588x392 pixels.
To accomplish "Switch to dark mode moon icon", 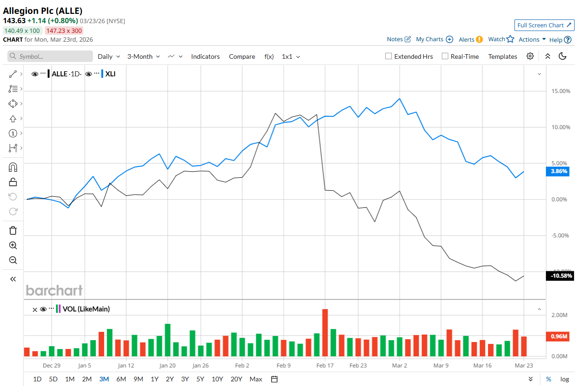I will (563, 56).
